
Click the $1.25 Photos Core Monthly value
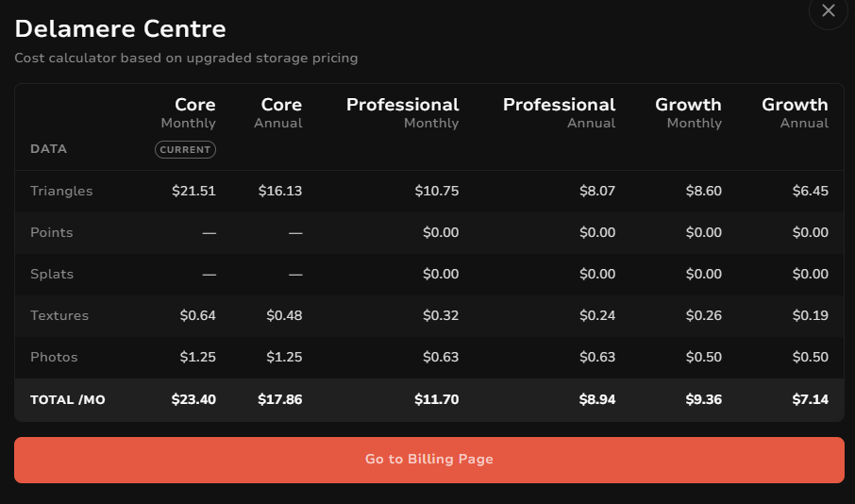[x=198, y=357]
